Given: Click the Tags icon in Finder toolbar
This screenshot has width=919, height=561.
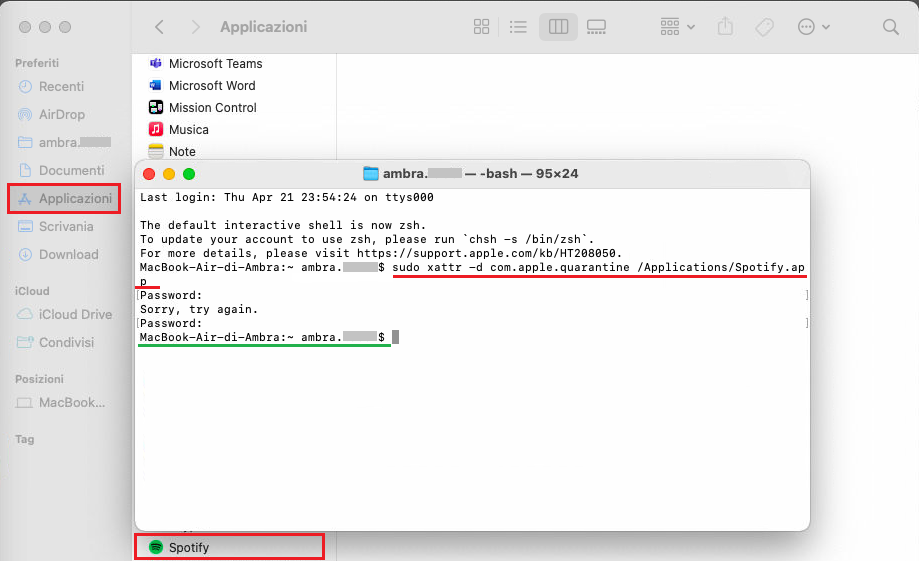Looking at the screenshot, I should coord(764,27).
